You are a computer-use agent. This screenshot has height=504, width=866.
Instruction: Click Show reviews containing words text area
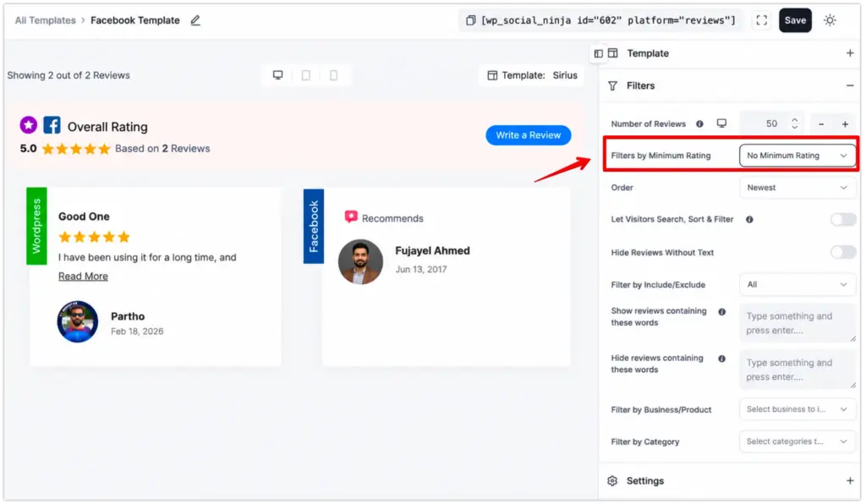click(x=798, y=324)
